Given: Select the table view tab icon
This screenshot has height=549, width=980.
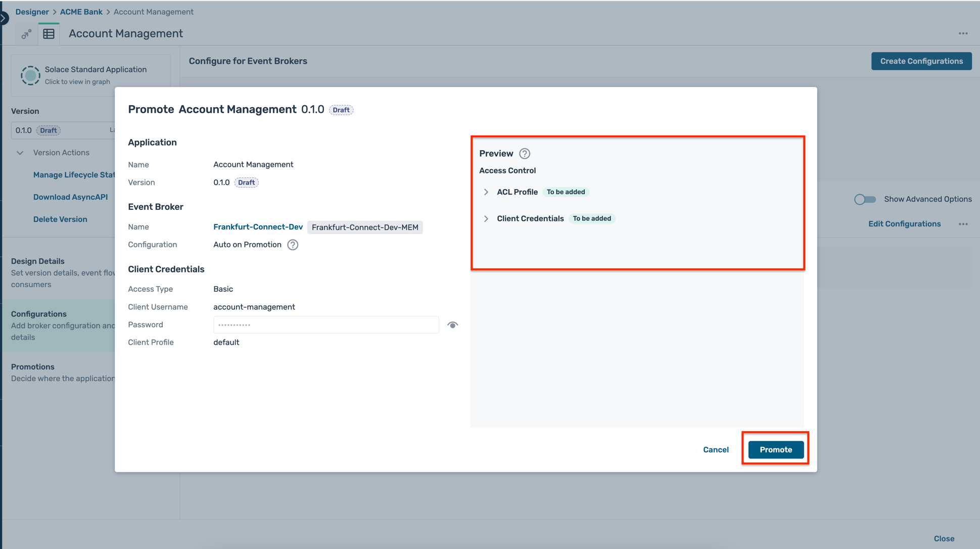Looking at the screenshot, I should (49, 33).
